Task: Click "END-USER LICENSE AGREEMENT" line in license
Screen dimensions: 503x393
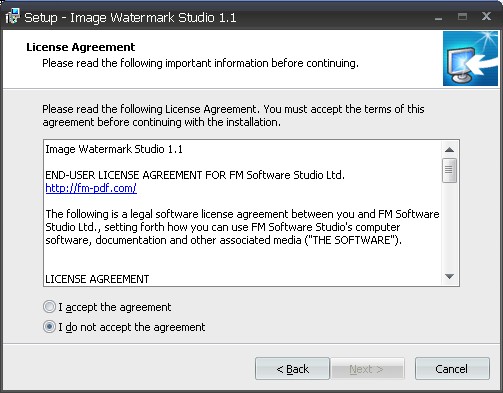Action: click(x=195, y=175)
